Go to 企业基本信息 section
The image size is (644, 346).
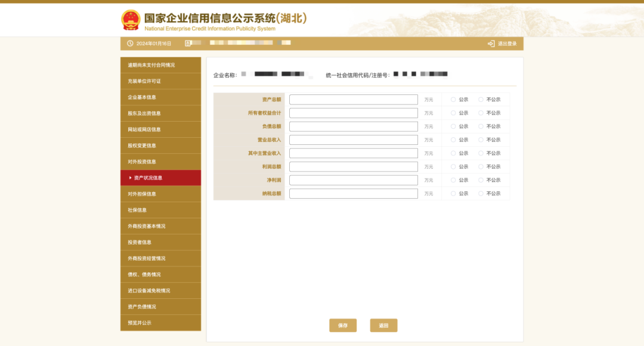(x=160, y=97)
